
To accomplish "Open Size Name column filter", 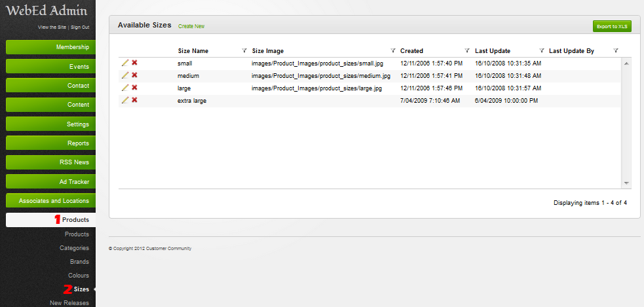I will (244, 50).
